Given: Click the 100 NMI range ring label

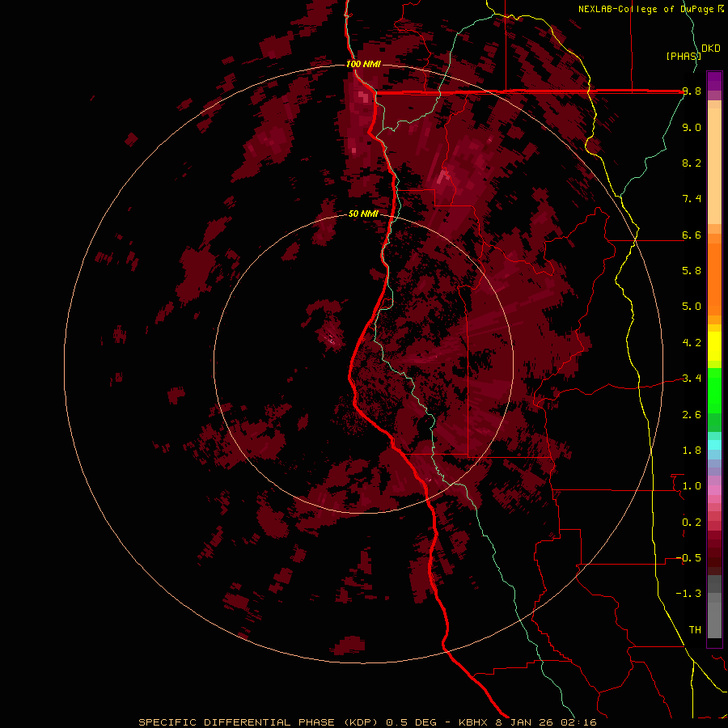Looking at the screenshot, I should 363,64.
